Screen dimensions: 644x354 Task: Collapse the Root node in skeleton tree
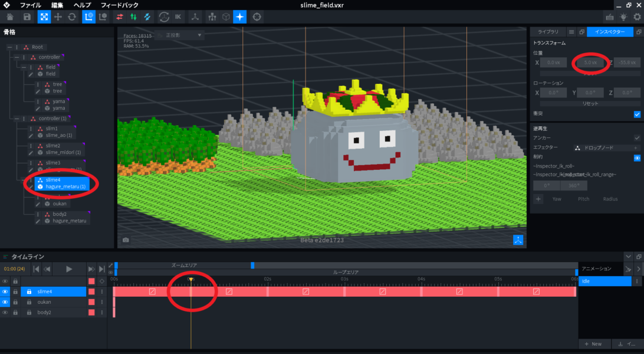click(9, 47)
